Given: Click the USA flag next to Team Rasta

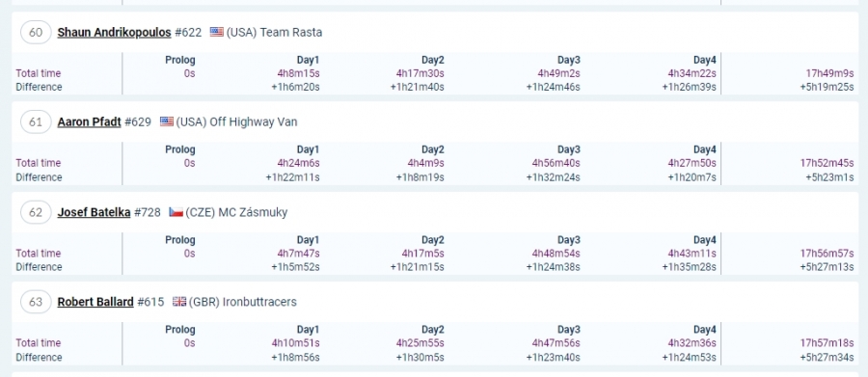Looking at the screenshot, I should (x=216, y=33).
